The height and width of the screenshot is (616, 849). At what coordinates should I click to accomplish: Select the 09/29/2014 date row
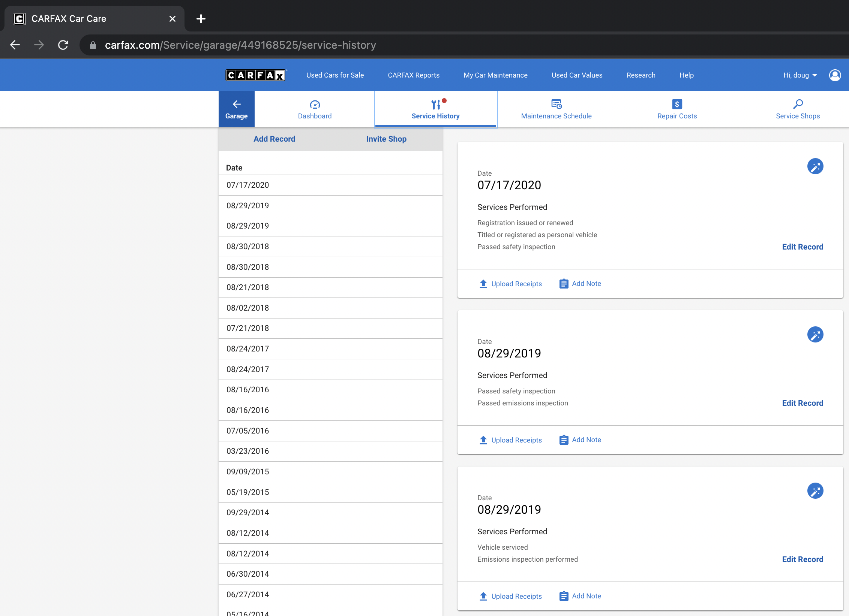coord(330,513)
